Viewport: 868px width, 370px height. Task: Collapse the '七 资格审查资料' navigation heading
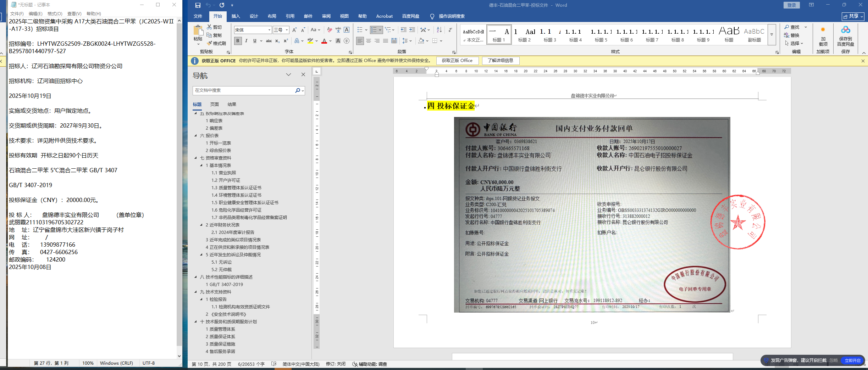(195, 158)
